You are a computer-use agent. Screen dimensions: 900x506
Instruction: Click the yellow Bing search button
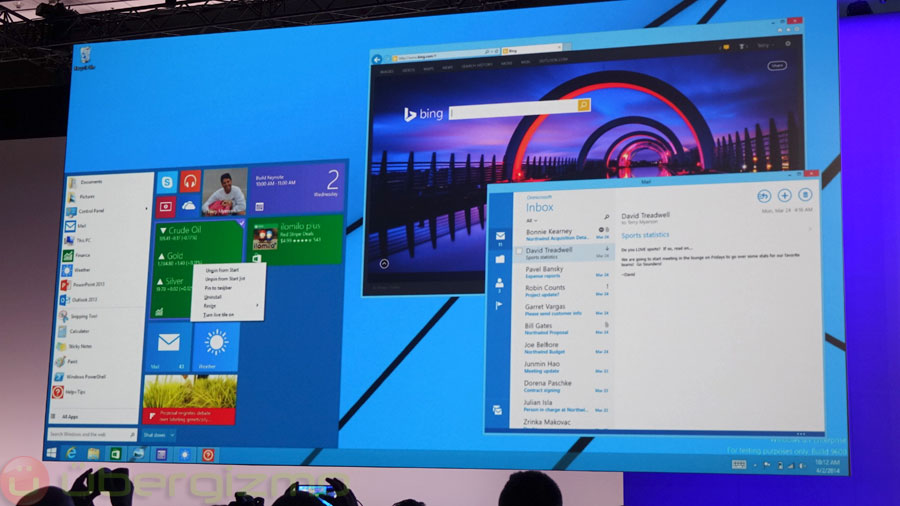point(584,104)
